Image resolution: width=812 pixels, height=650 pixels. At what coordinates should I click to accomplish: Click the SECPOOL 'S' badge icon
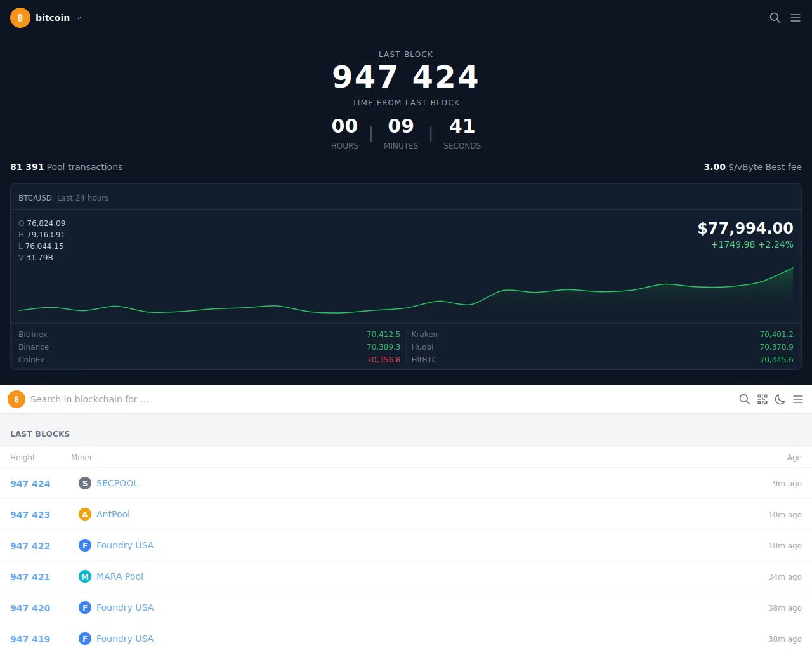pyautogui.click(x=85, y=483)
